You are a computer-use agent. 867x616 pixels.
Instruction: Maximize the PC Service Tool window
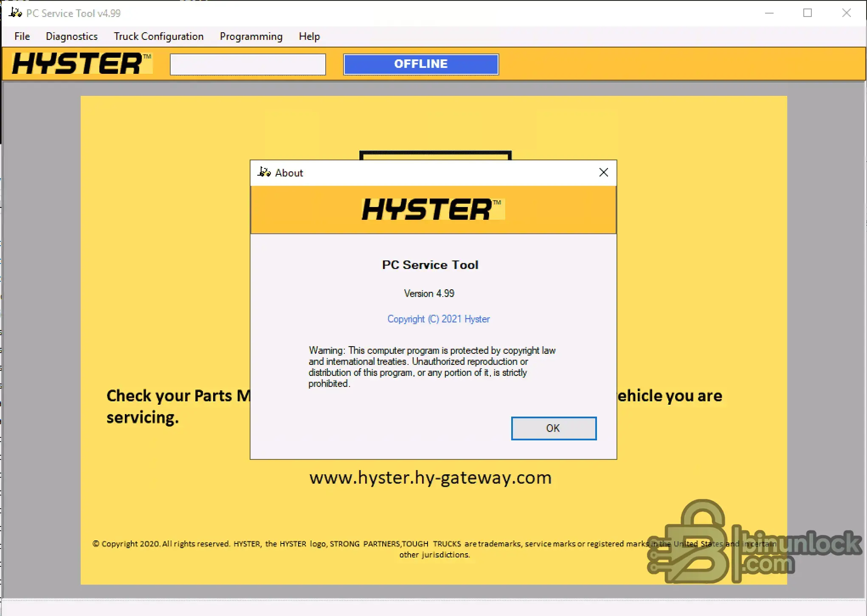(808, 13)
